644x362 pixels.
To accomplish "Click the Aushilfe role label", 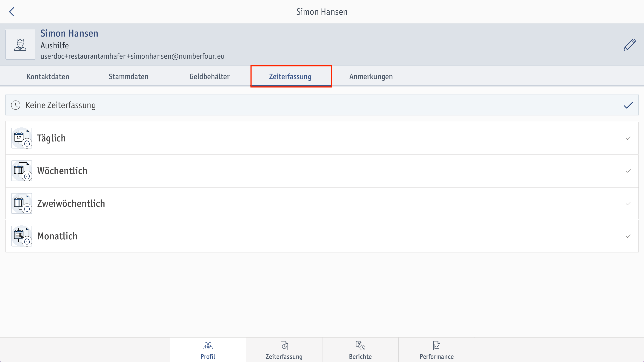I will coord(54,45).
